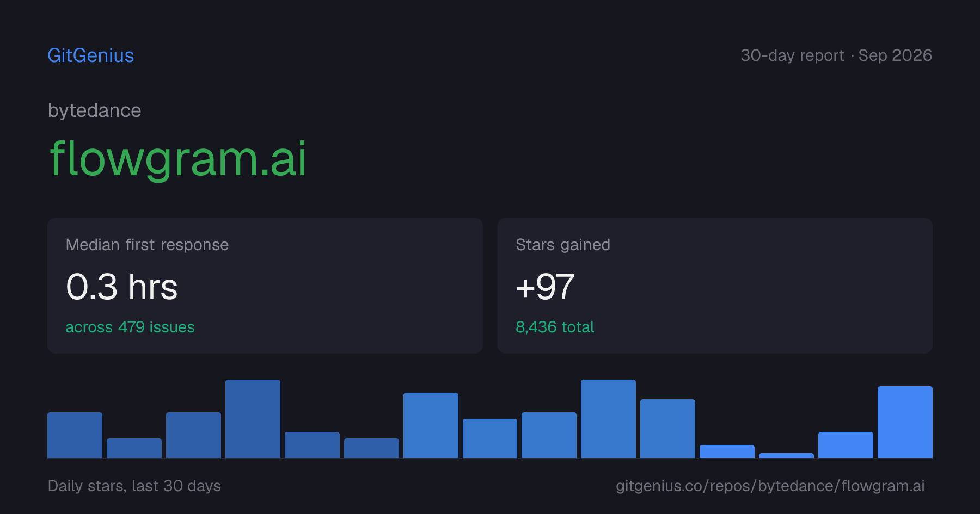Open the gitgenius.co/repos/bytedance/flowgram.ai URL
The image size is (980, 514).
(770, 486)
